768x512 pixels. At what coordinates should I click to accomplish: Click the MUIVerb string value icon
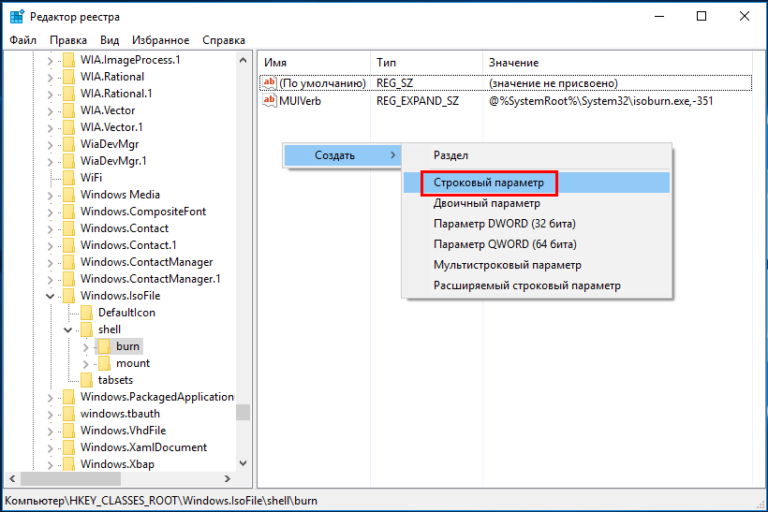[x=269, y=101]
